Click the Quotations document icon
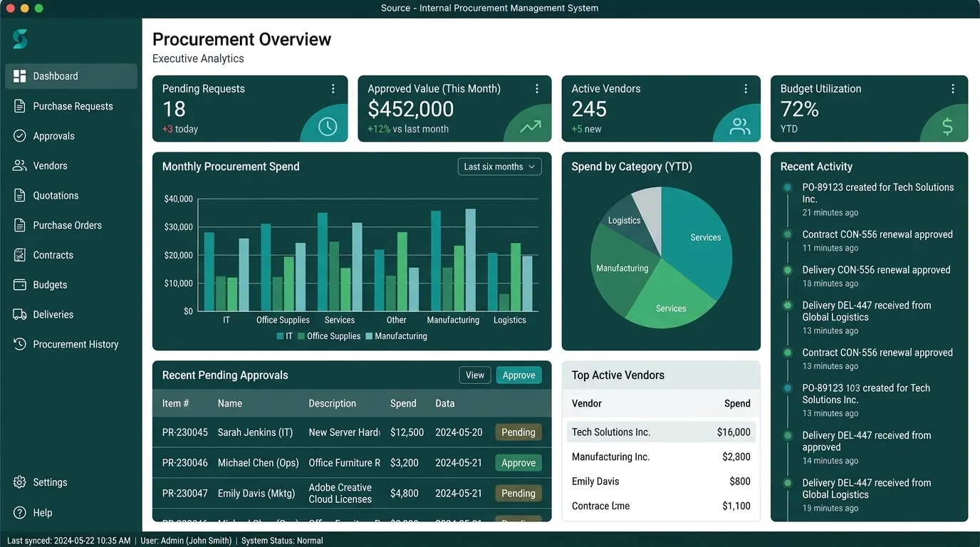This screenshot has height=547, width=980. tap(20, 195)
